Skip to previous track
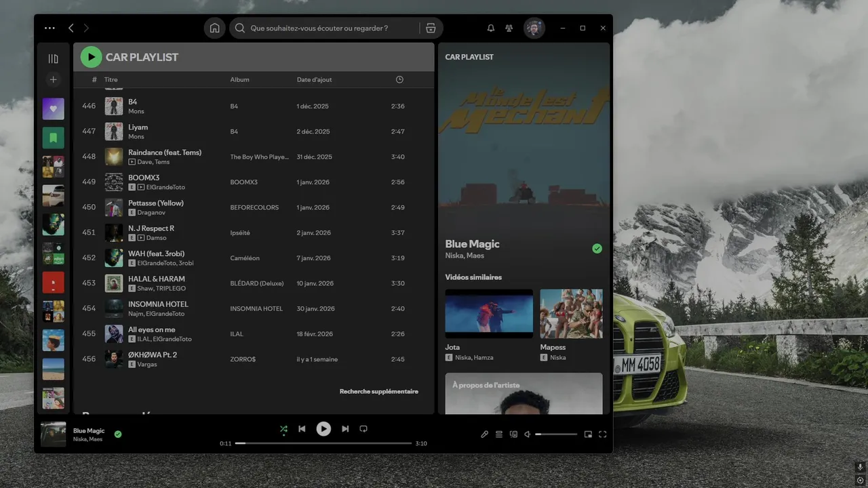Viewport: 868px width, 488px height. (302, 429)
